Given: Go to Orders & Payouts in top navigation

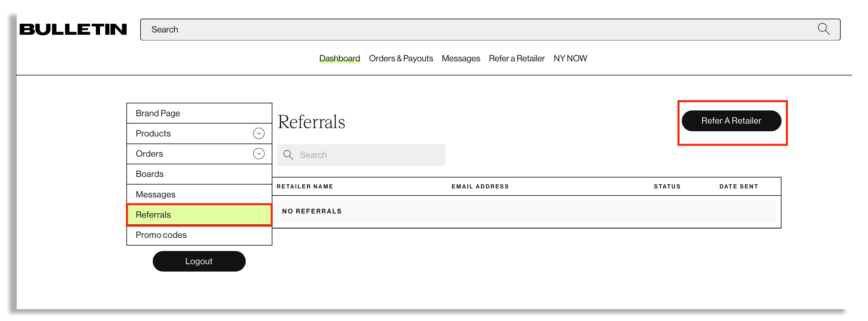Looking at the screenshot, I should [x=401, y=58].
